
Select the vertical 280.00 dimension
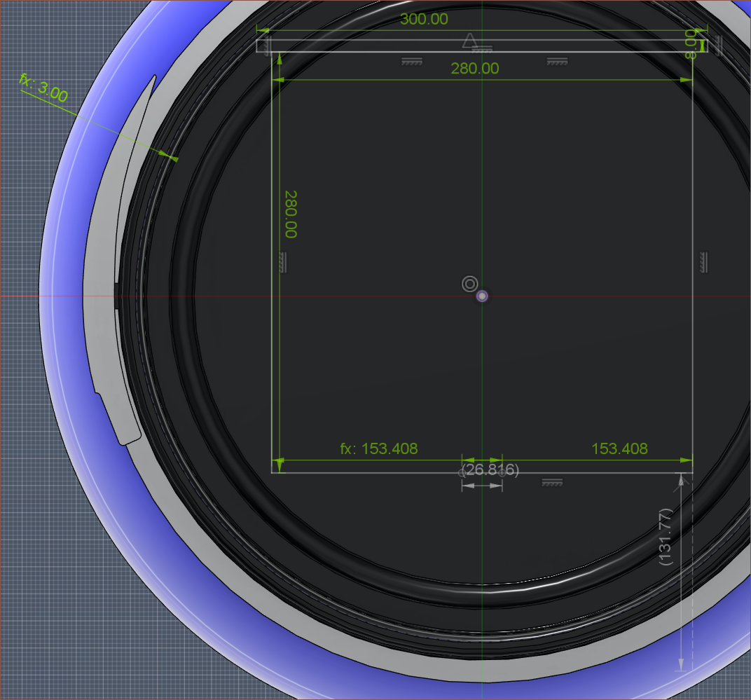pos(290,214)
